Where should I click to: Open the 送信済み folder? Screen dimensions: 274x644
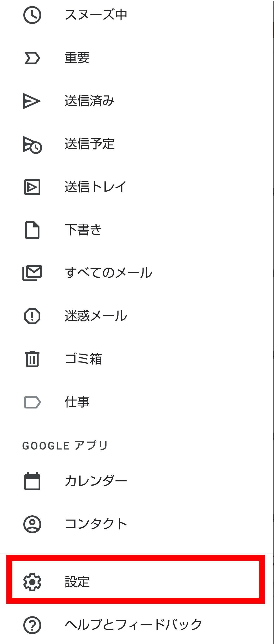tap(89, 101)
